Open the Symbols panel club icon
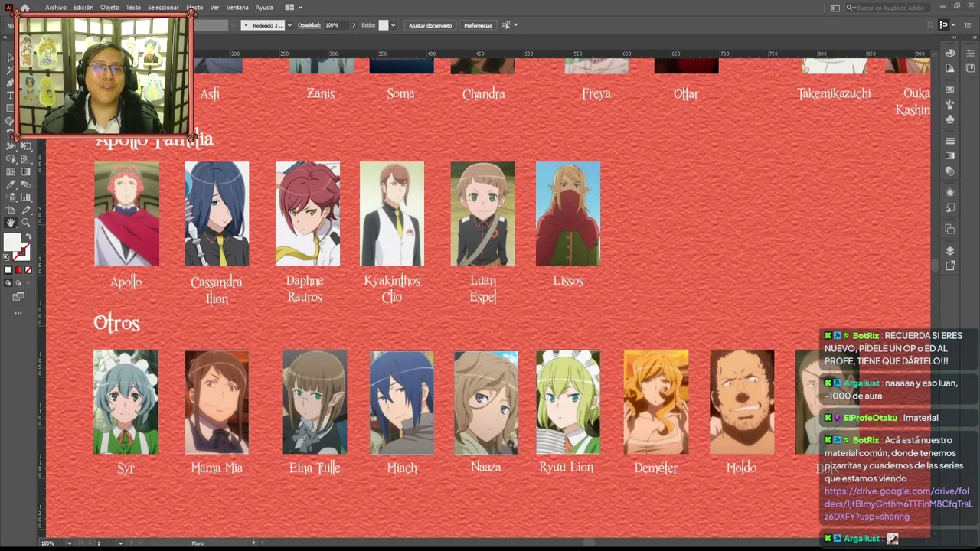Image resolution: width=980 pixels, height=551 pixels. tap(950, 120)
